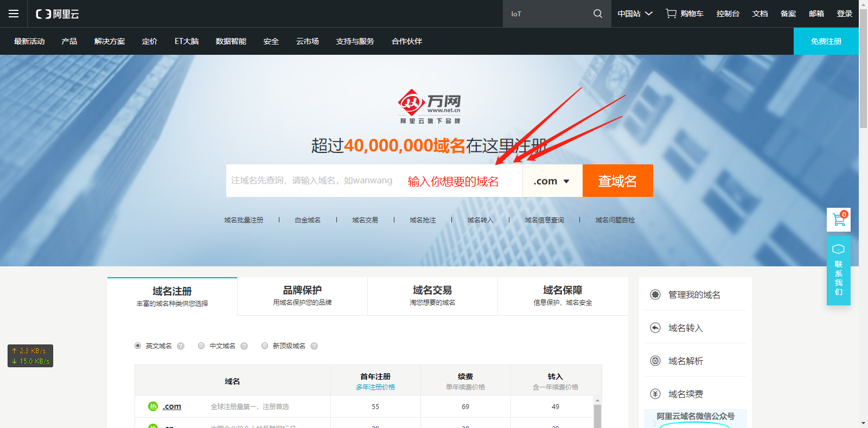Click the 登录 link
The height and width of the screenshot is (428, 868).
point(845,14)
